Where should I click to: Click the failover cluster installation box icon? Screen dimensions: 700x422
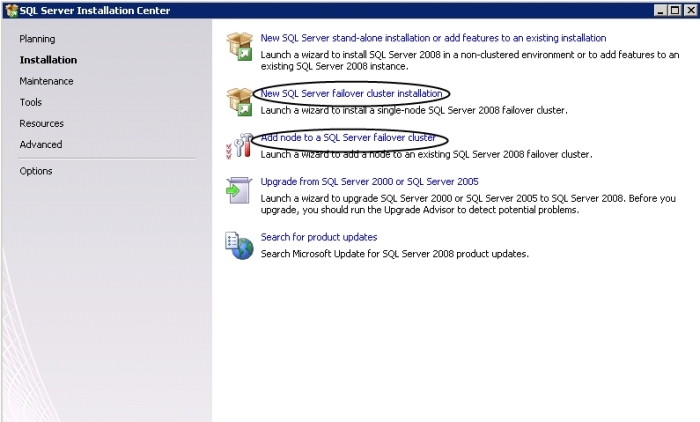pos(240,102)
